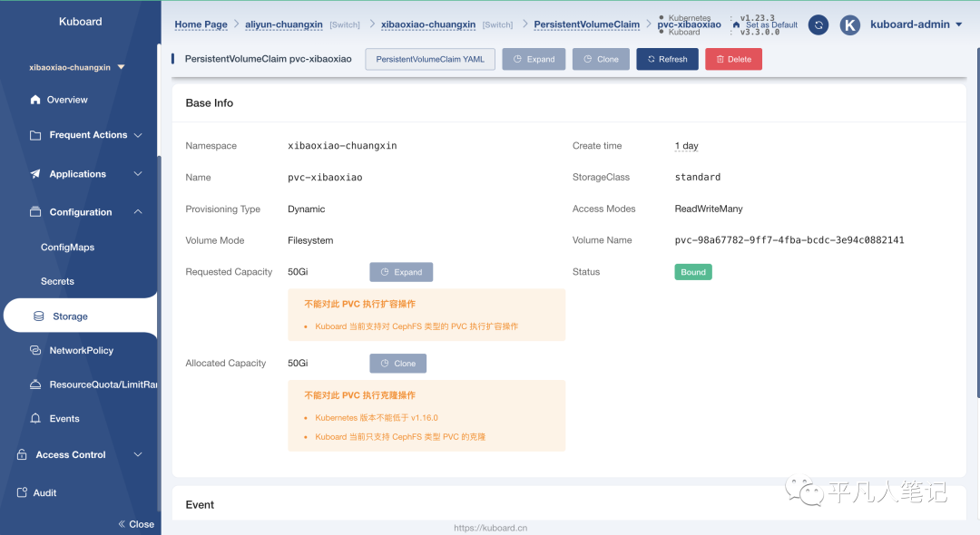
Task: Open the xibaoxiao-chuangxin breadcrumb link
Action: 428,24
